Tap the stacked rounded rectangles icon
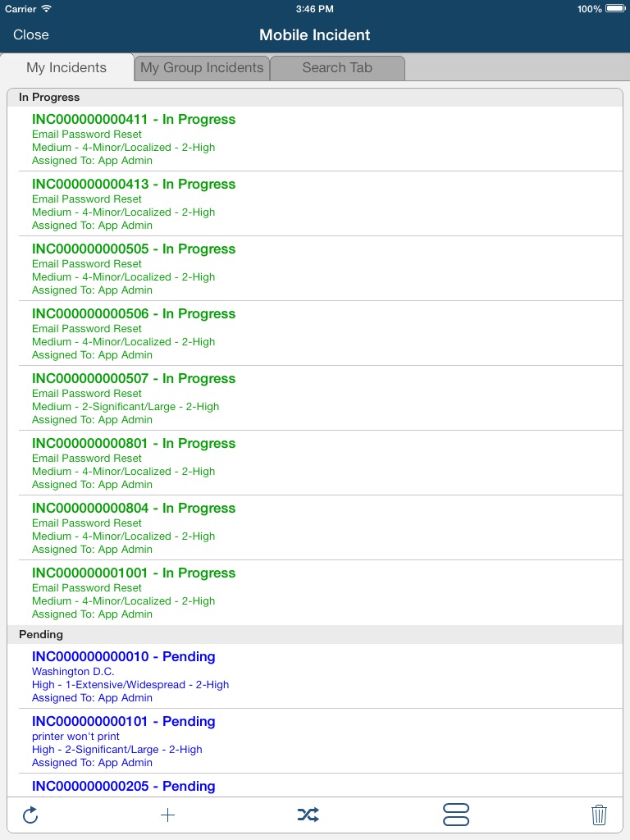630x840 pixels. coord(455,815)
